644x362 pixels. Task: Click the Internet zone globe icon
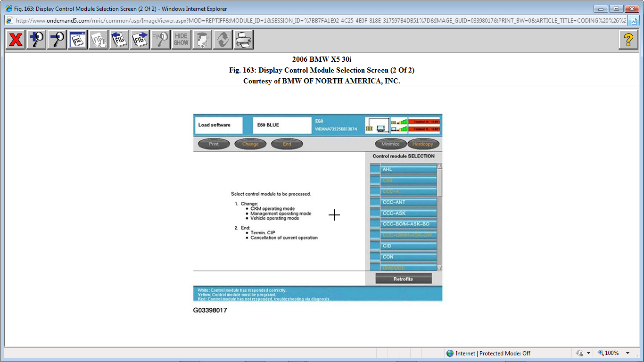pyautogui.click(x=450, y=353)
